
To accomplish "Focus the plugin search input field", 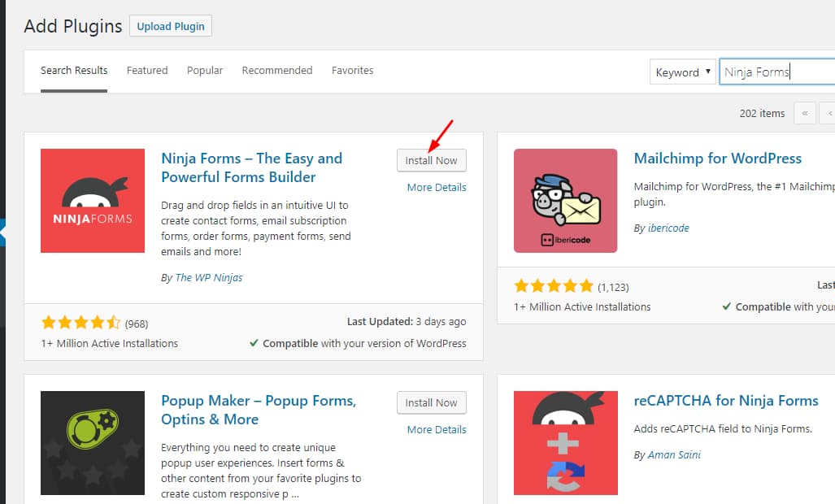I will pos(776,72).
